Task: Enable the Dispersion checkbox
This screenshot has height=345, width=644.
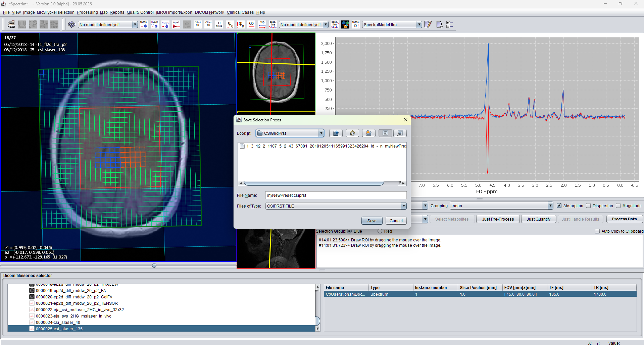Action: (588, 206)
